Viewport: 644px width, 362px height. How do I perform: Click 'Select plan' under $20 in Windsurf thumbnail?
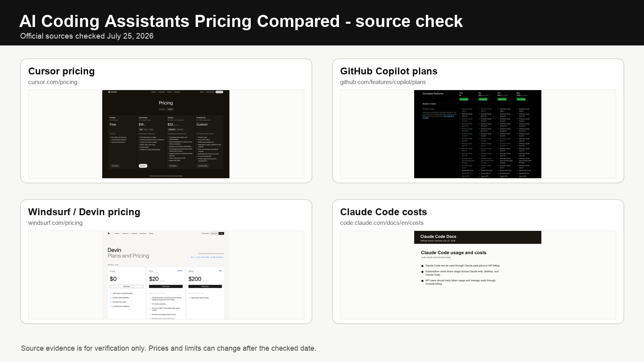[x=166, y=286]
